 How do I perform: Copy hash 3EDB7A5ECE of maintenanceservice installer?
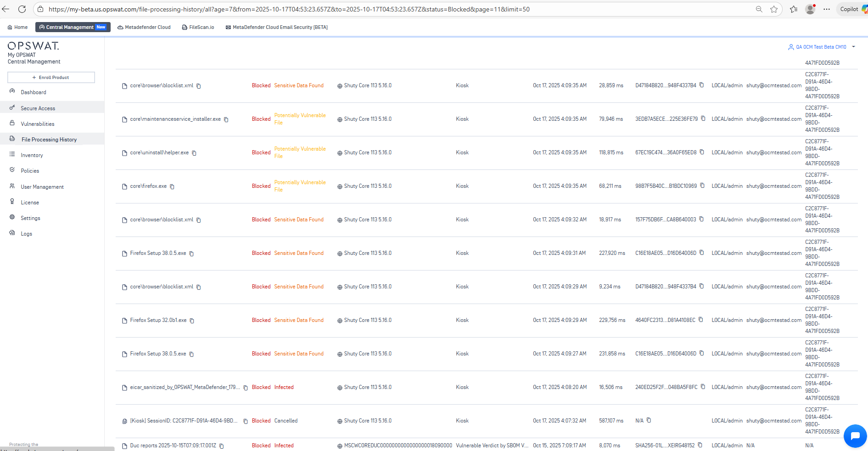tap(703, 118)
